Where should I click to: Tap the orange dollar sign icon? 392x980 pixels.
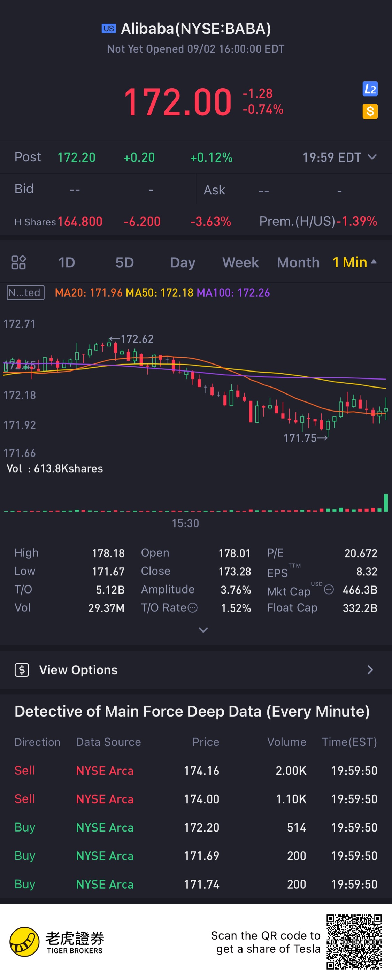pos(370,112)
